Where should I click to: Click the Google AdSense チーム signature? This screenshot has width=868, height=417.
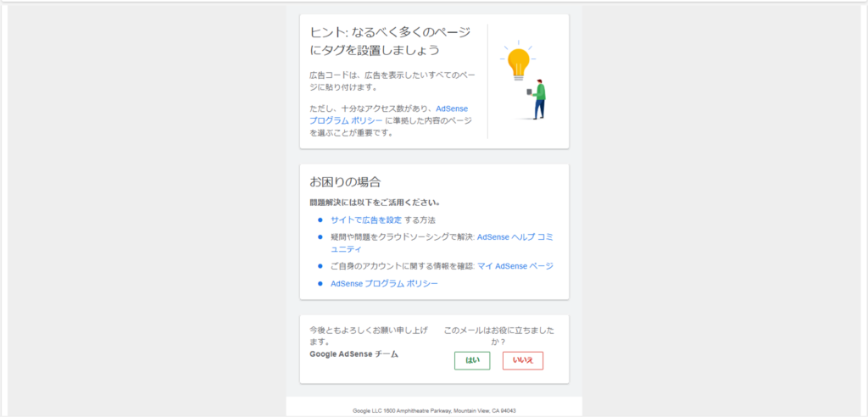[353, 353]
